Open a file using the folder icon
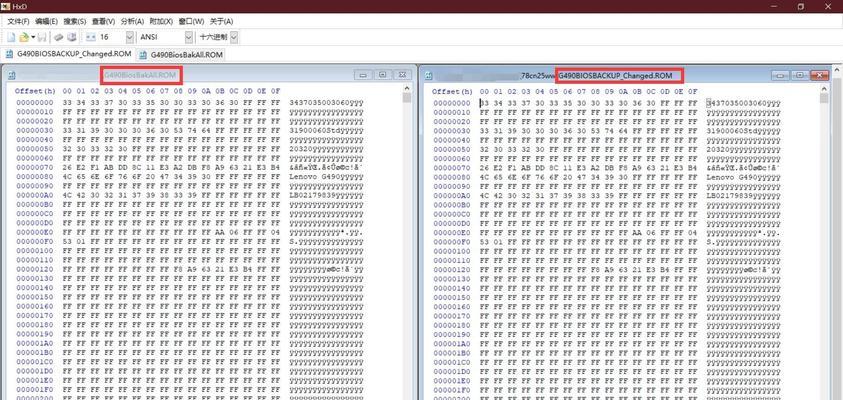The image size is (843, 400). tap(24, 37)
